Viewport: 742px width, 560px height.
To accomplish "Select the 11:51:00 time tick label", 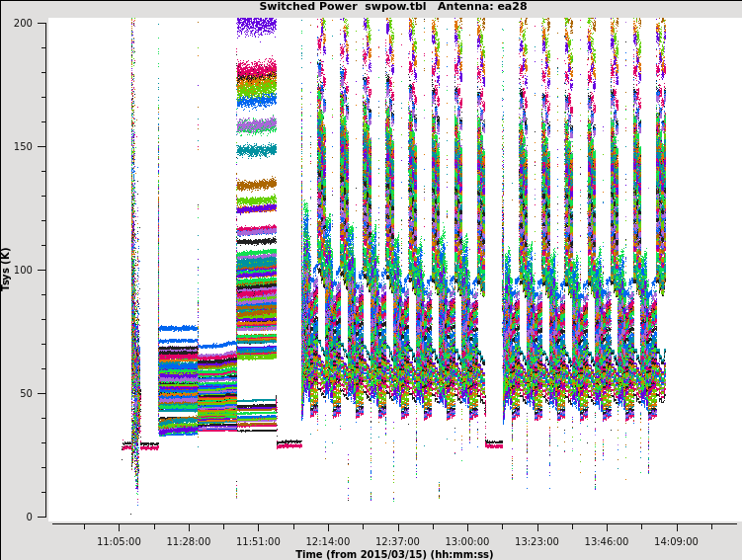I will click(x=258, y=541).
